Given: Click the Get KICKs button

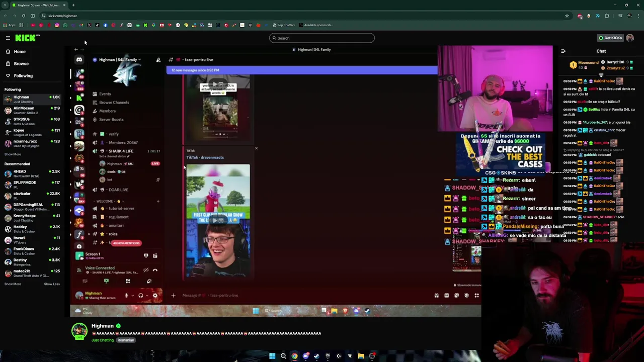Looking at the screenshot, I should pos(610,38).
